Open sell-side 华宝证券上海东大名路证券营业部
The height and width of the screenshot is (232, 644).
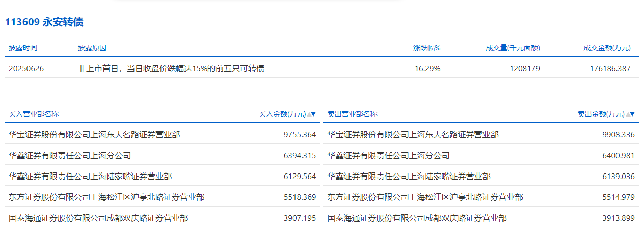point(413,135)
